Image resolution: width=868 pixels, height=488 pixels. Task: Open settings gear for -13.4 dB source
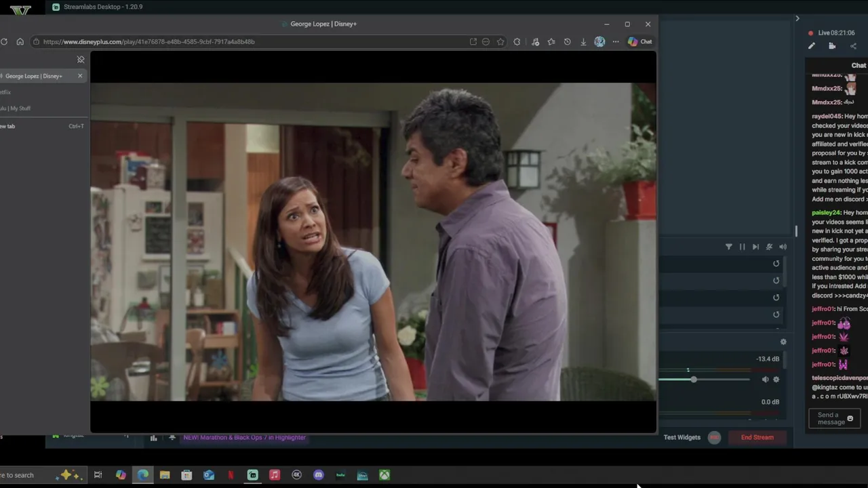(x=776, y=380)
